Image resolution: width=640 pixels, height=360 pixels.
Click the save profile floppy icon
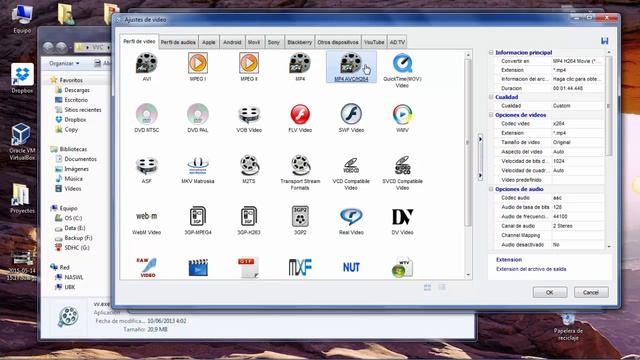[604, 41]
